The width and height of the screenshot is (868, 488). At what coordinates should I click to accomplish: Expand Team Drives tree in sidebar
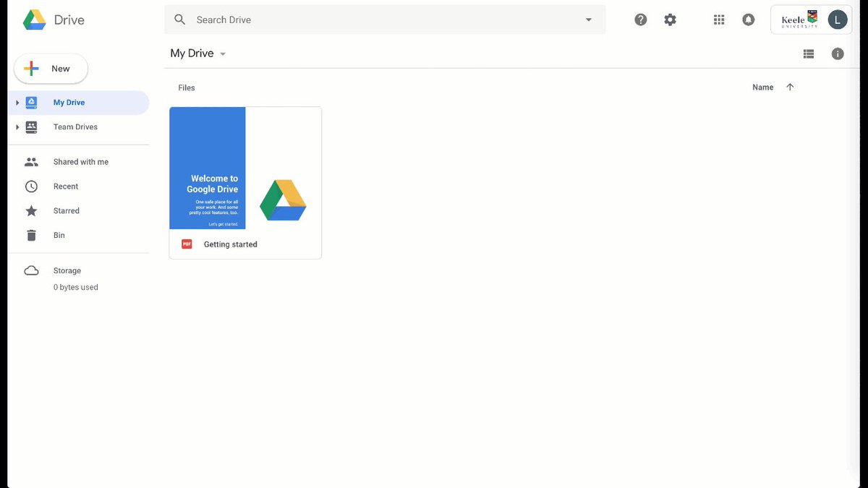coord(17,127)
